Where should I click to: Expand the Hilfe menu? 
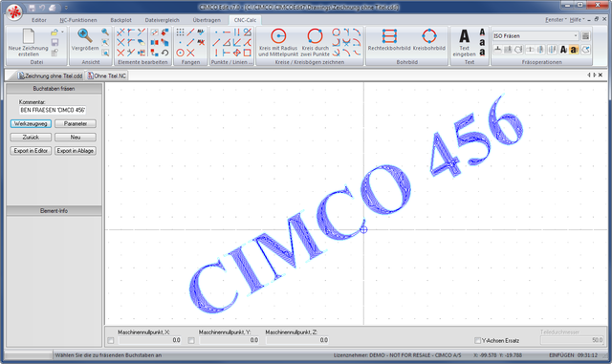tap(577, 19)
